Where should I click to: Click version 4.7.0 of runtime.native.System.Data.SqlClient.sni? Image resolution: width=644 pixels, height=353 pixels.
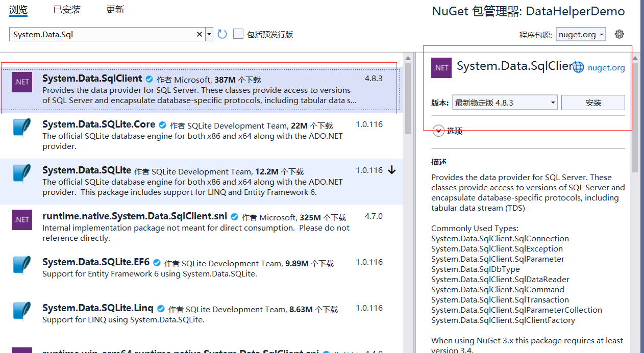374,216
